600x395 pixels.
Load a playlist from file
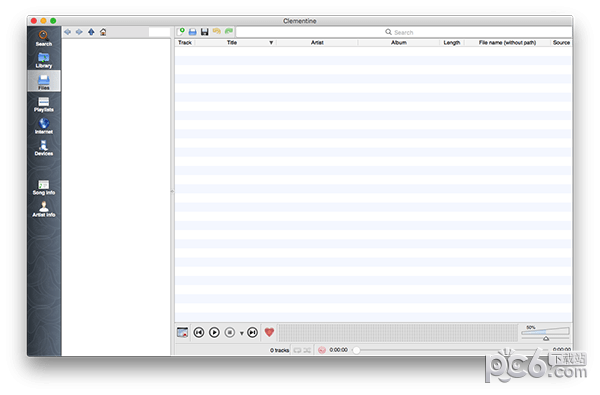193,31
